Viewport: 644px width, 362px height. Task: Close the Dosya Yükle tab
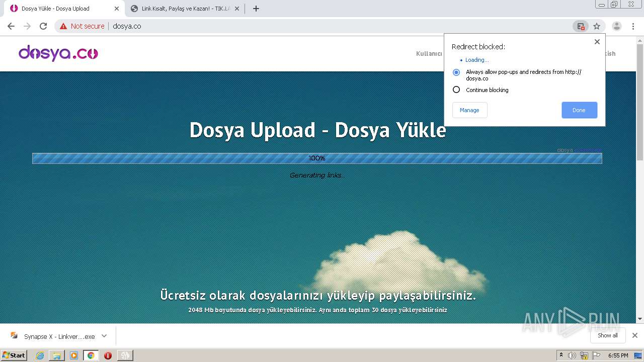coord(116,9)
